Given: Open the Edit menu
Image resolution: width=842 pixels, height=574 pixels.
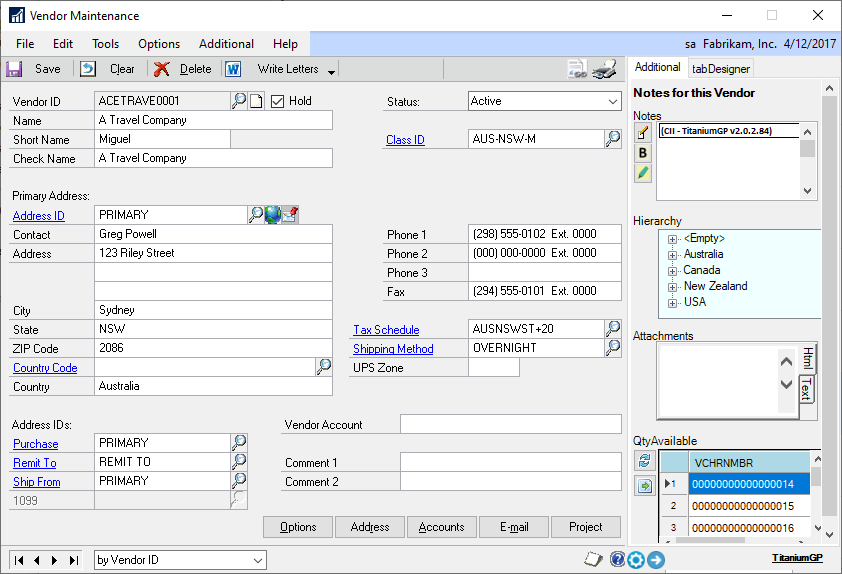Looking at the screenshot, I should point(63,44).
